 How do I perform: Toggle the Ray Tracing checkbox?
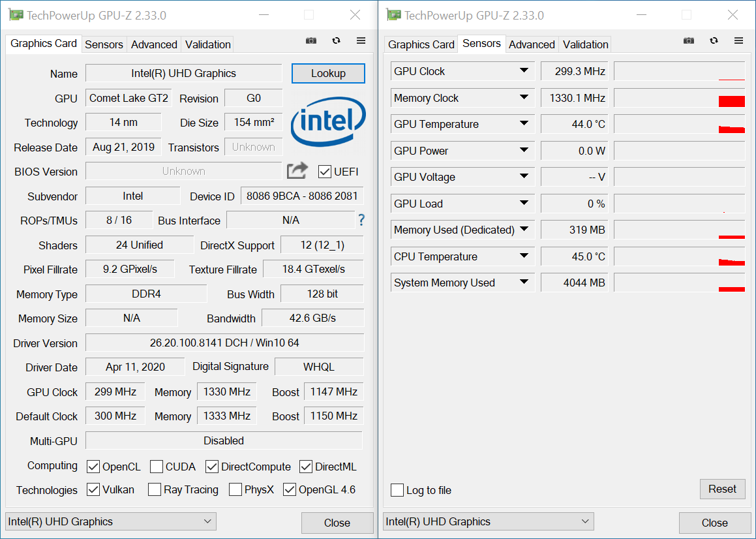[x=155, y=489]
